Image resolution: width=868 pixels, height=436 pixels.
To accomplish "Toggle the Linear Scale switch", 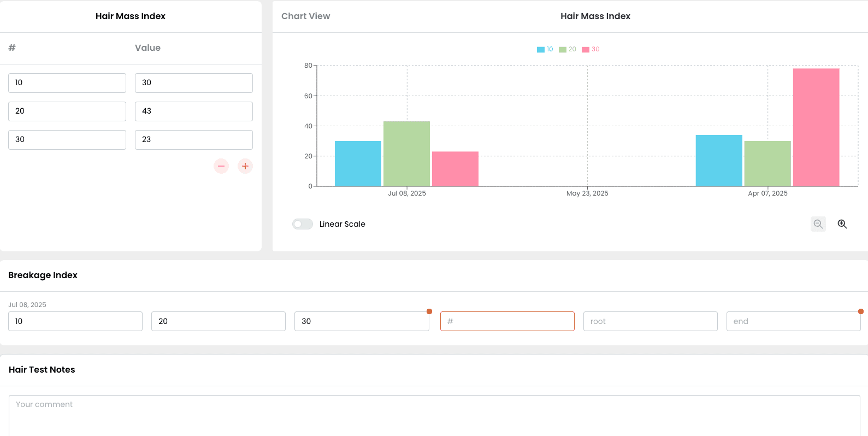I will (x=303, y=224).
